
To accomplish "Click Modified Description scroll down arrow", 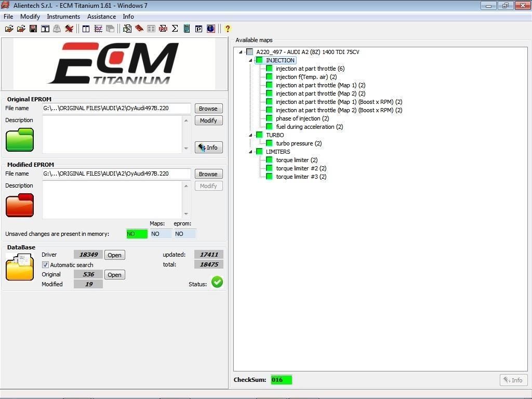I will (186, 214).
